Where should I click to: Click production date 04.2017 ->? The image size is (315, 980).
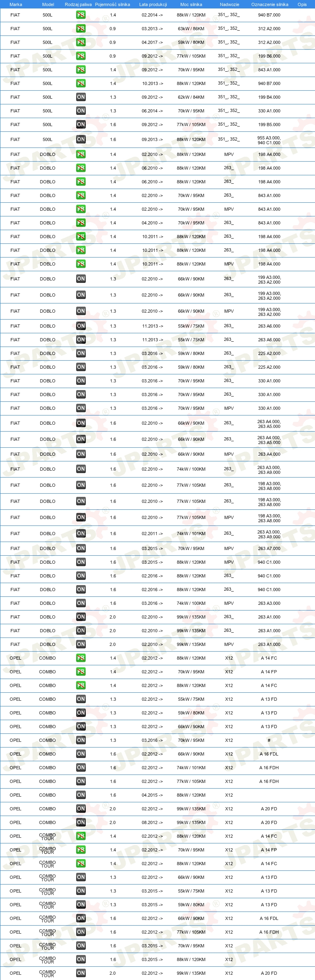[152, 42]
